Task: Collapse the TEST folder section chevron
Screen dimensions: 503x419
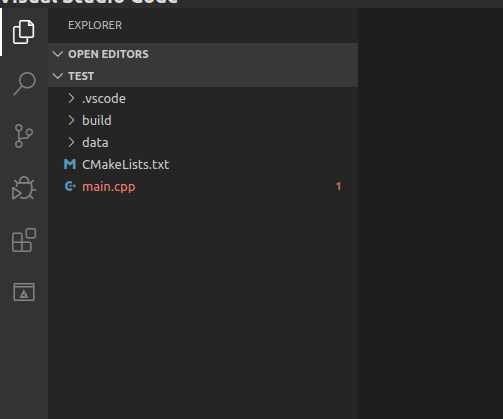Action: pos(58,76)
